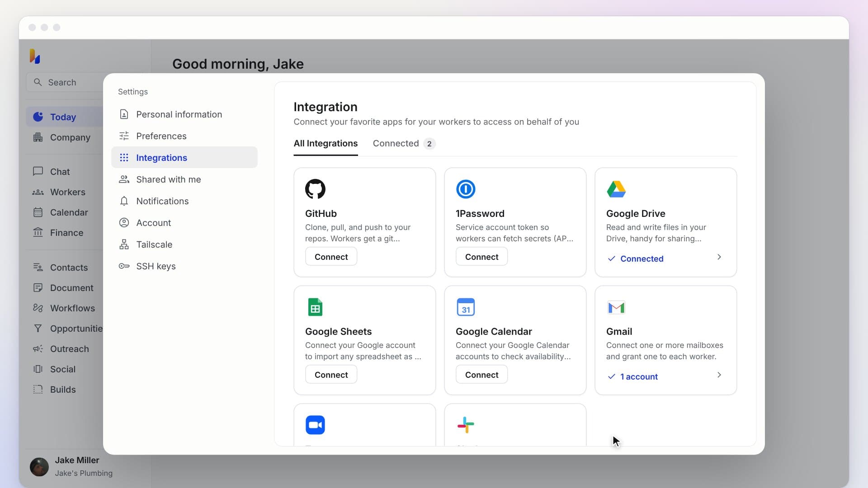Screen dimensions: 868x488
Task: Click the Settings header label
Action: (132, 92)
